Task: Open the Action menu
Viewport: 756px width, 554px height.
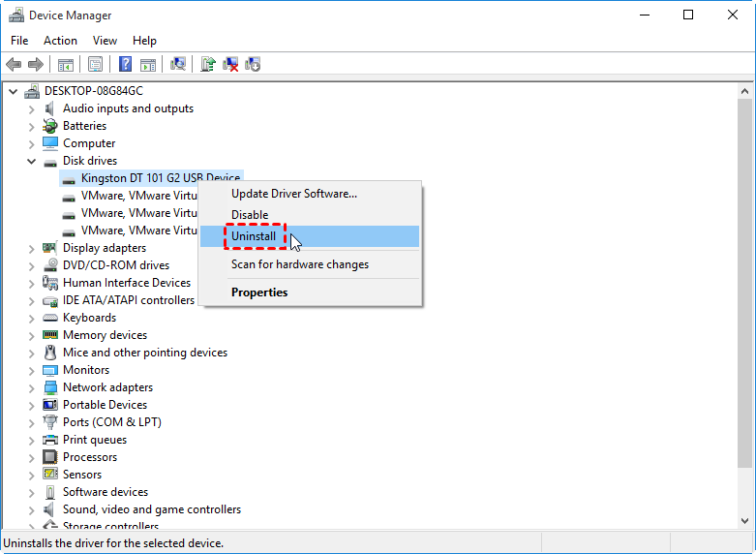Action: coord(60,41)
